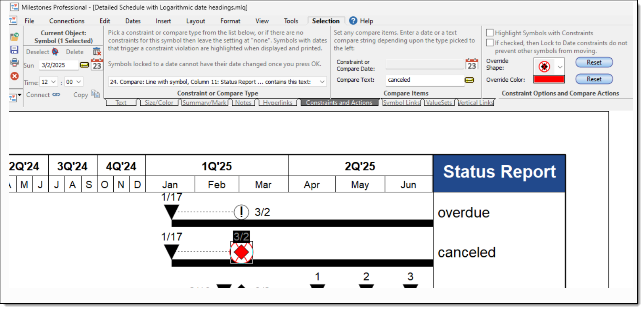Image resolution: width=644 pixels, height=310 pixels.
Task: Open calendar picker beside the 3/2/2025 date
Action: pos(97,65)
